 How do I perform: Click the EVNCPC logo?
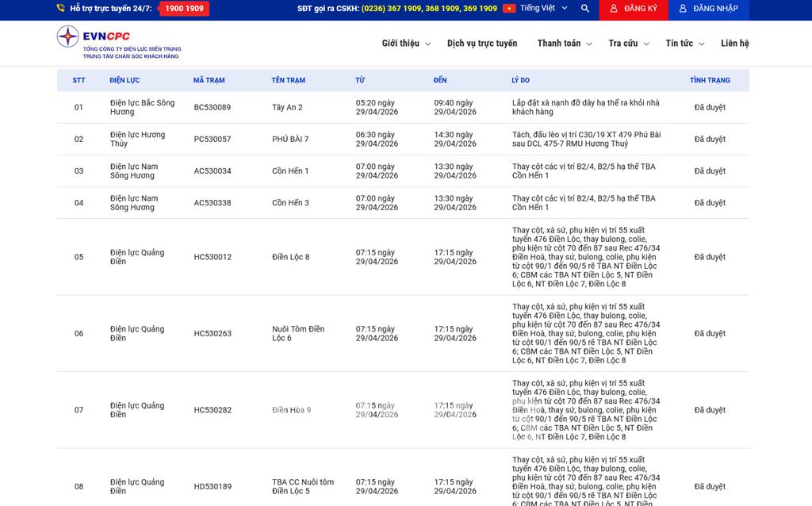point(118,43)
